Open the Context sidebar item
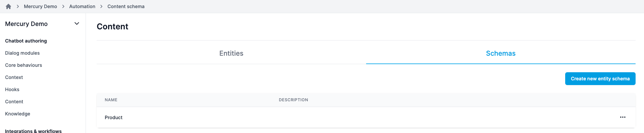Image resolution: width=644 pixels, height=133 pixels. (x=14, y=77)
